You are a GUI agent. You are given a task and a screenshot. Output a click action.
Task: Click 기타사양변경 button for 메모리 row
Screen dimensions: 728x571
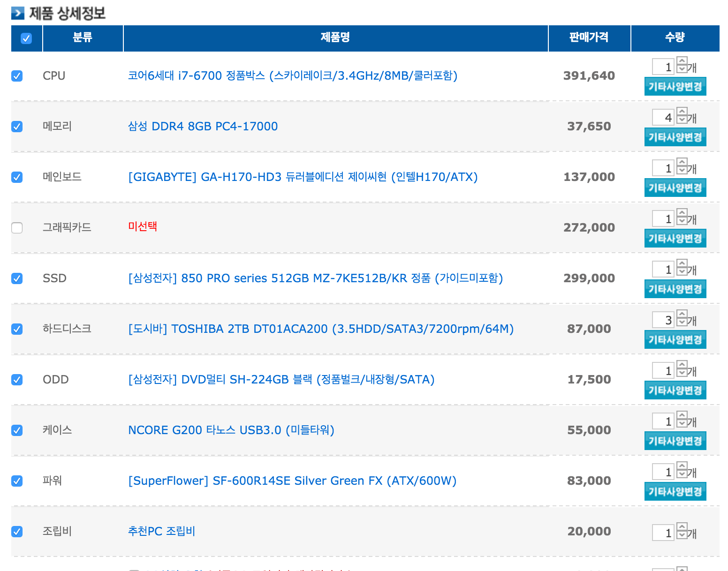point(675,137)
